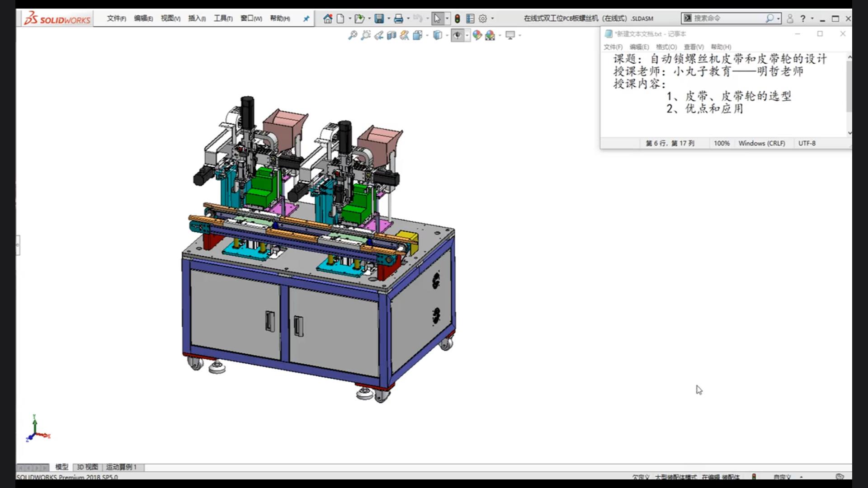
Task: Open Help question mark icon
Action: pyautogui.click(x=803, y=19)
